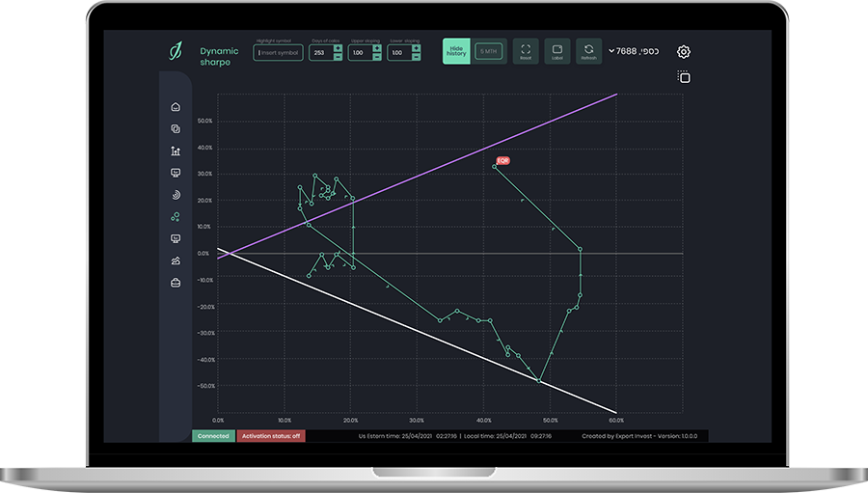Click the green connected-dots sidebar icon
868x493 pixels.
click(176, 217)
